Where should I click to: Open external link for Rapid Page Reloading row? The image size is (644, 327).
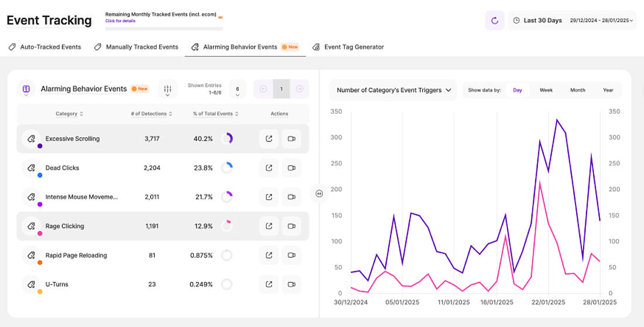tap(269, 255)
